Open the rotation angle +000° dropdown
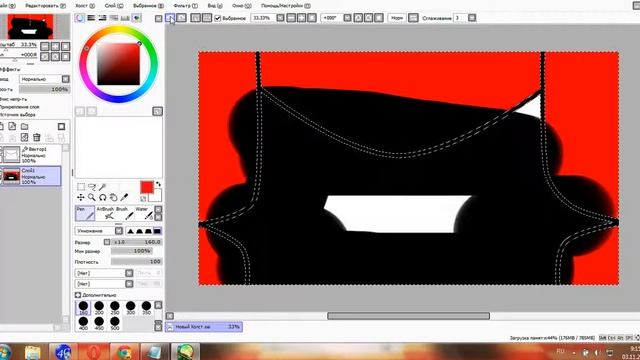This screenshot has height=360, width=640. click(x=347, y=18)
